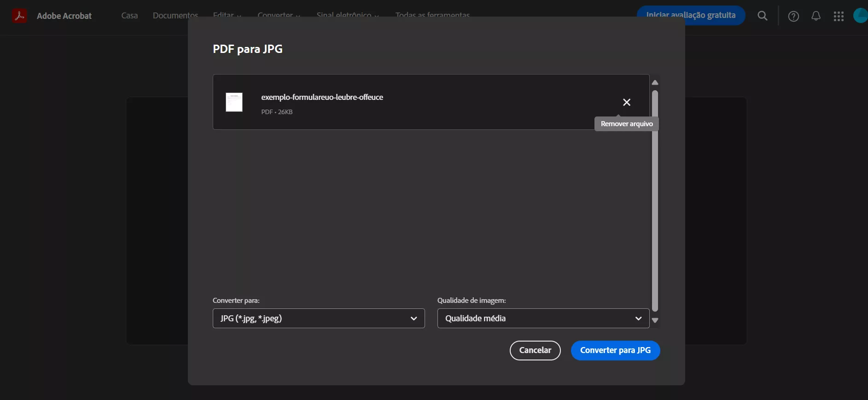
Task: Remove the exemplo-formulareuo PDF file
Action: [x=626, y=102]
